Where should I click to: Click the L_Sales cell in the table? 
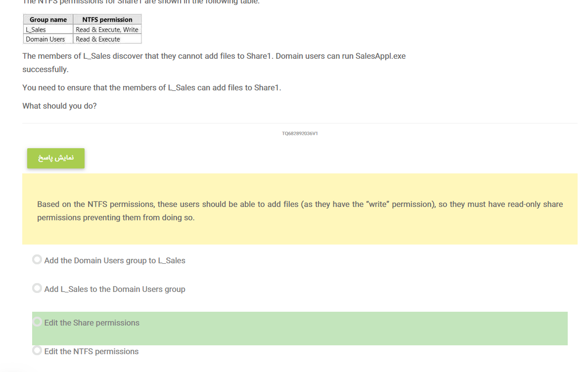(x=48, y=29)
